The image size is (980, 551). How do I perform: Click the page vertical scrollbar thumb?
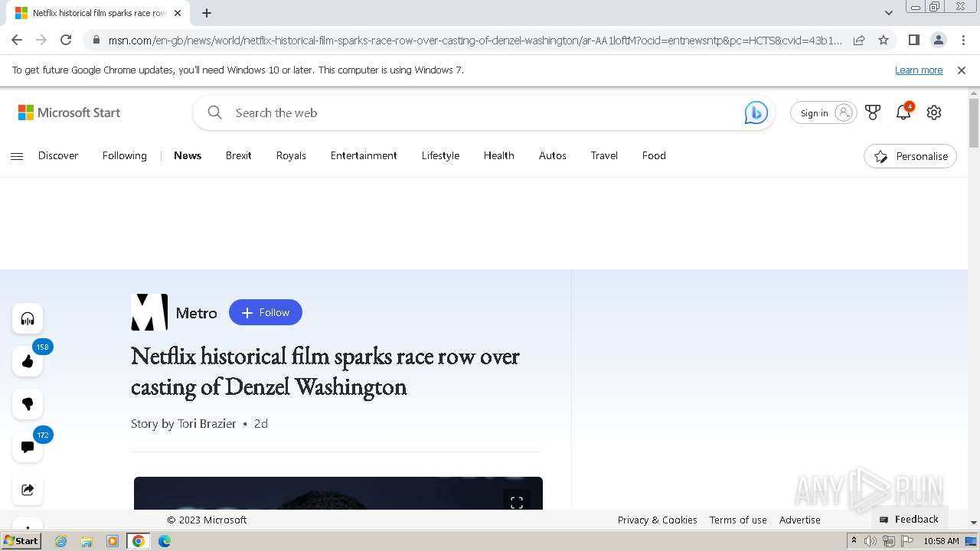(x=974, y=122)
